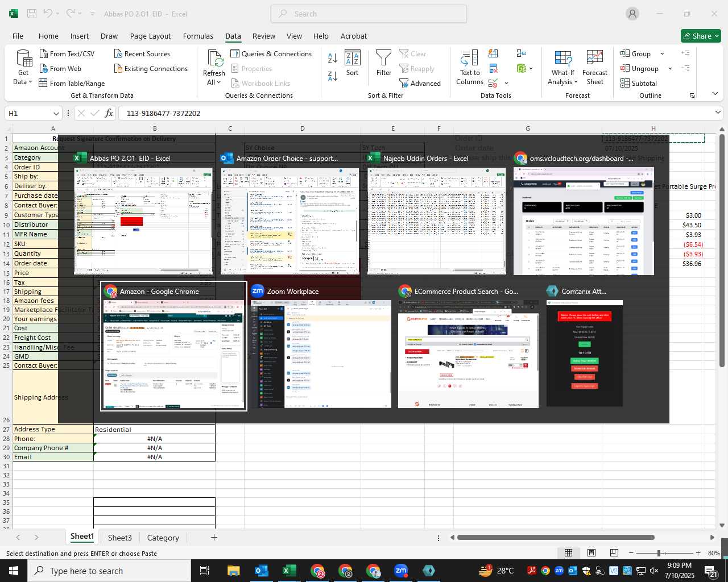Adjust the zoom slider handle
This screenshot has height=582, width=728.
point(659,553)
